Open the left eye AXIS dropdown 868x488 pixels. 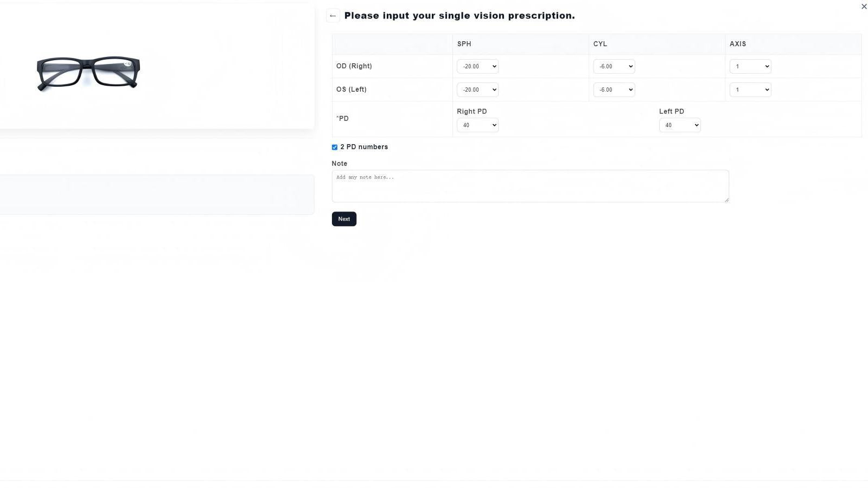[750, 89]
